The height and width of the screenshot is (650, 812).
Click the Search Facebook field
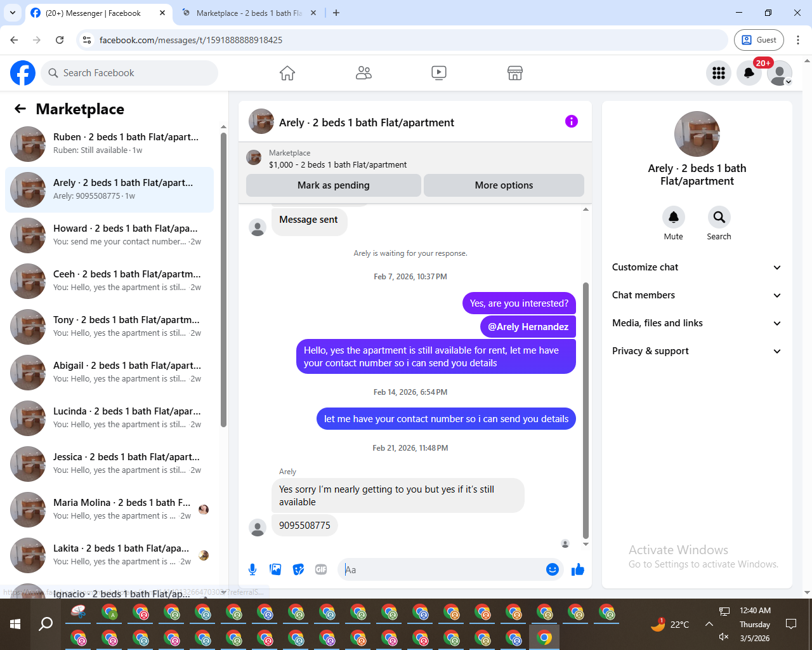pos(129,73)
